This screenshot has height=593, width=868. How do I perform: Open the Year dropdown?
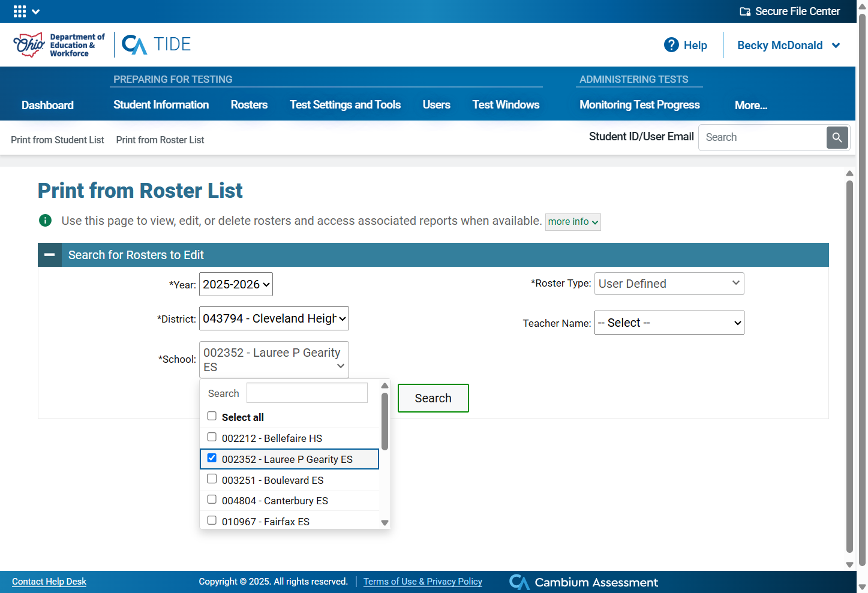click(236, 284)
